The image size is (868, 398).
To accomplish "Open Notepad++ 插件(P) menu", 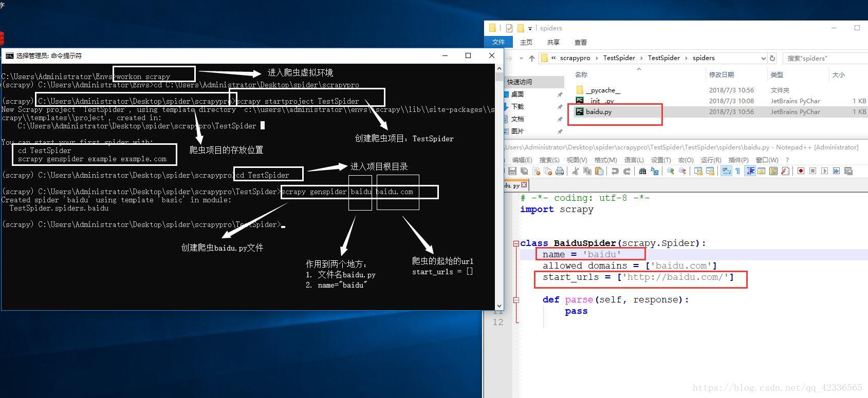I will [x=738, y=160].
